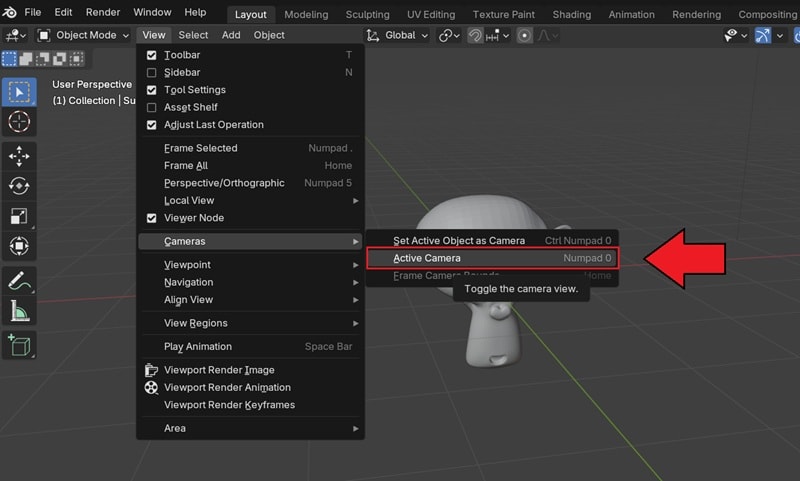
Task: Open the Select menu in header
Action: tap(193, 35)
